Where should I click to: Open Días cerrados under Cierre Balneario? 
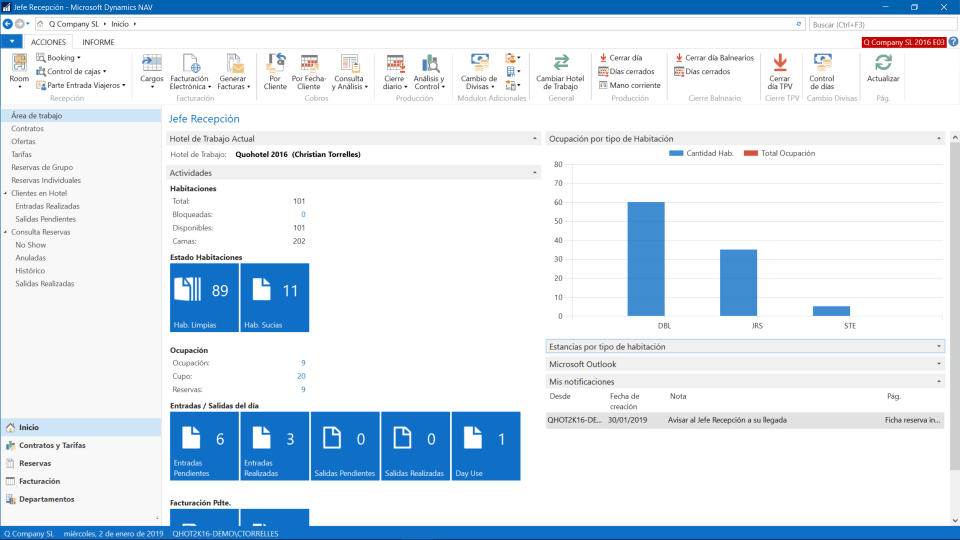702,72
